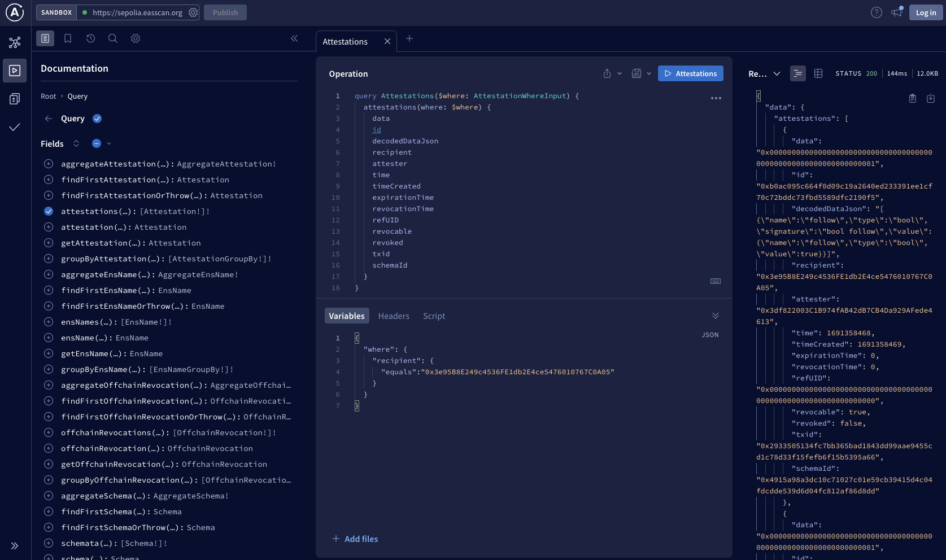Open the operation options ellipsis menu
The width and height of the screenshot is (946, 560).
point(716,98)
